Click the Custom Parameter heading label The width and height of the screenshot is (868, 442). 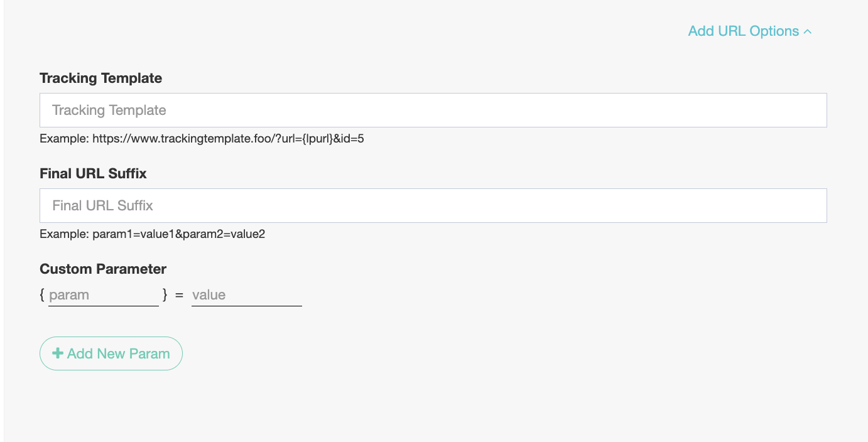pos(103,269)
